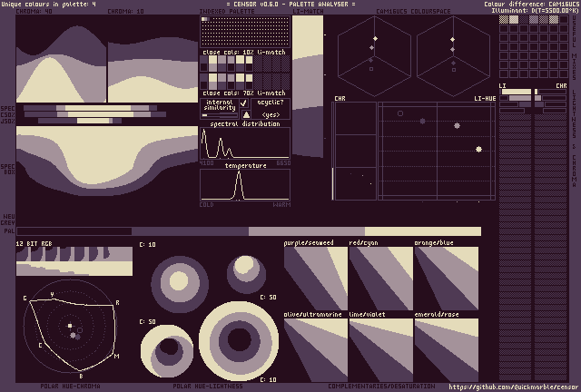Click the SPEC BOX bowl-shaped chart
Image resolution: width=581 pixels, height=392 pixels.
(107, 161)
